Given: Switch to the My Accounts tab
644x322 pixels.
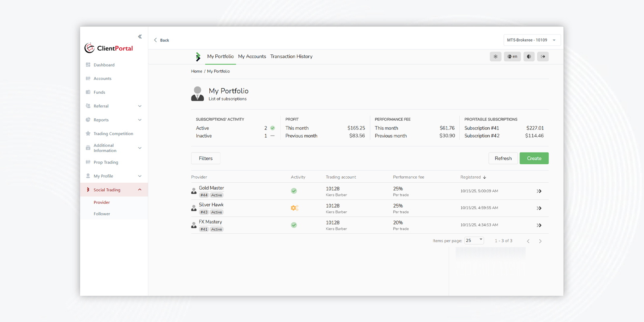Looking at the screenshot, I should tap(252, 57).
